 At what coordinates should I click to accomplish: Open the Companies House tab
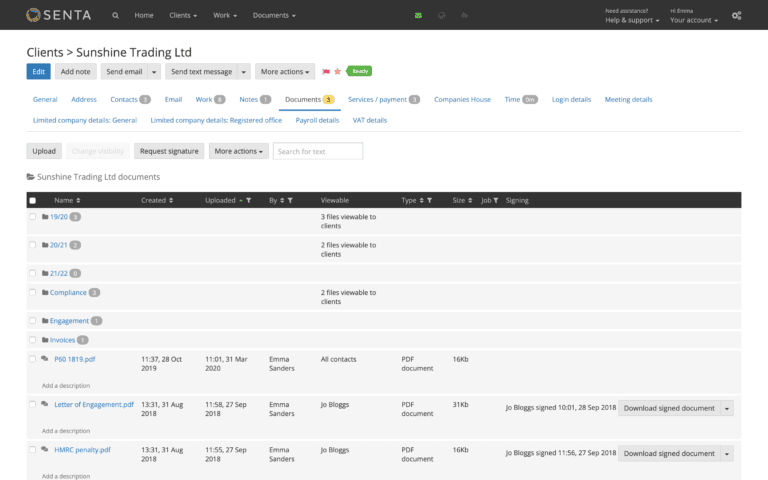point(462,99)
